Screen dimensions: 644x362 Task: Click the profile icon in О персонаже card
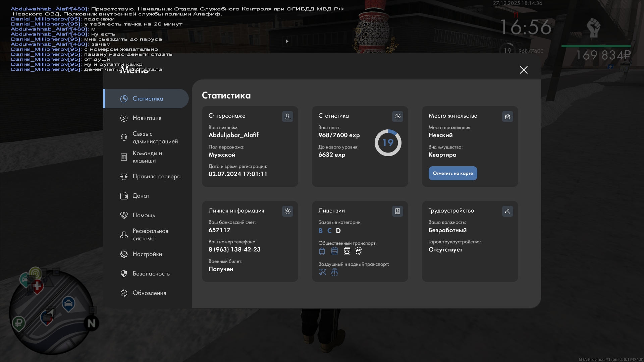[x=287, y=116]
